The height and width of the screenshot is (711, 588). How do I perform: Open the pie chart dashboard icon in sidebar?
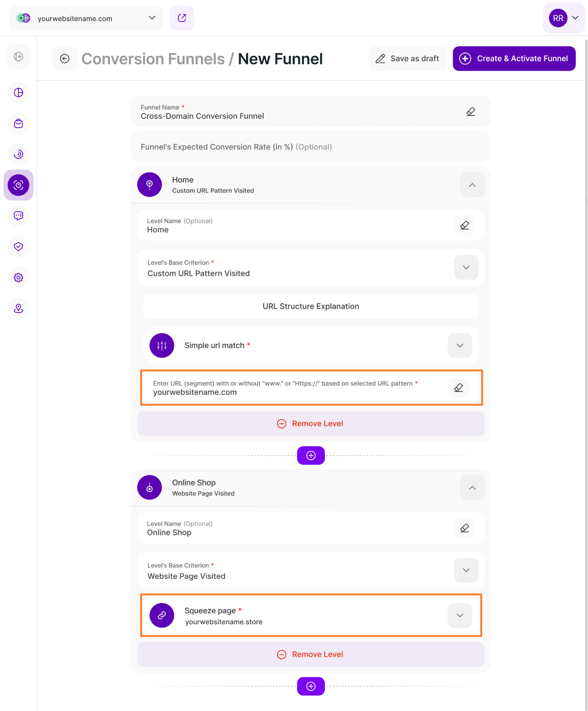(18, 93)
